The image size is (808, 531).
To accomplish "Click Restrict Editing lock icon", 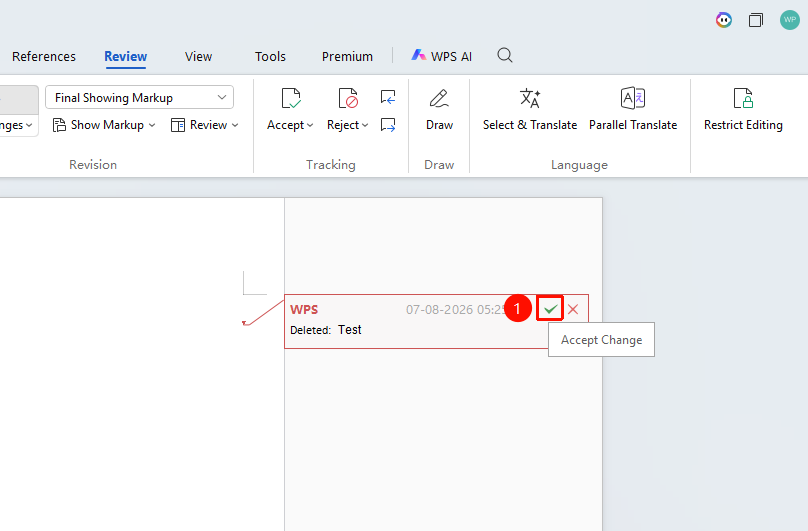I will point(743,98).
